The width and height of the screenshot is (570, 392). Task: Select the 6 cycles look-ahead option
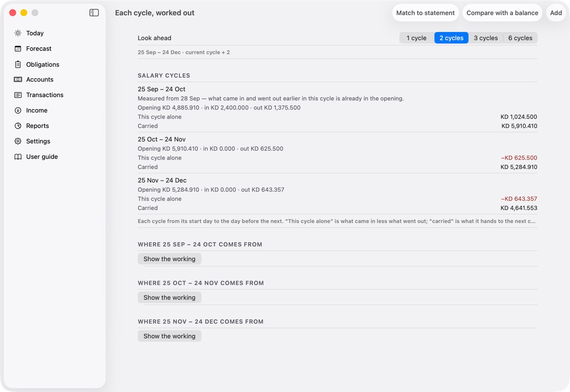(x=520, y=38)
